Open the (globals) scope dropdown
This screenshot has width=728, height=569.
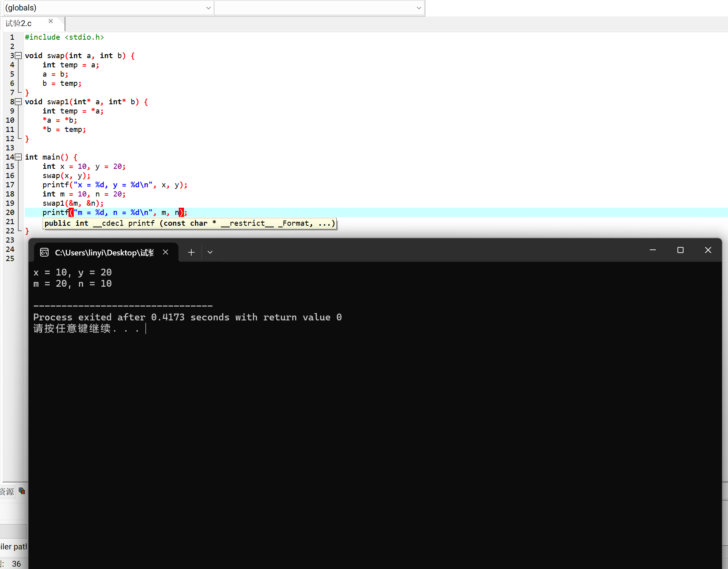(x=108, y=8)
